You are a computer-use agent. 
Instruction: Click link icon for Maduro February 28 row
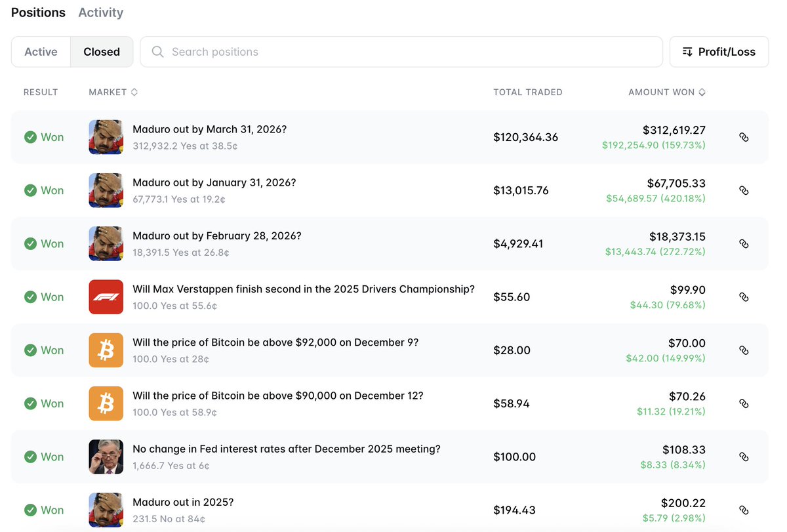tap(744, 243)
